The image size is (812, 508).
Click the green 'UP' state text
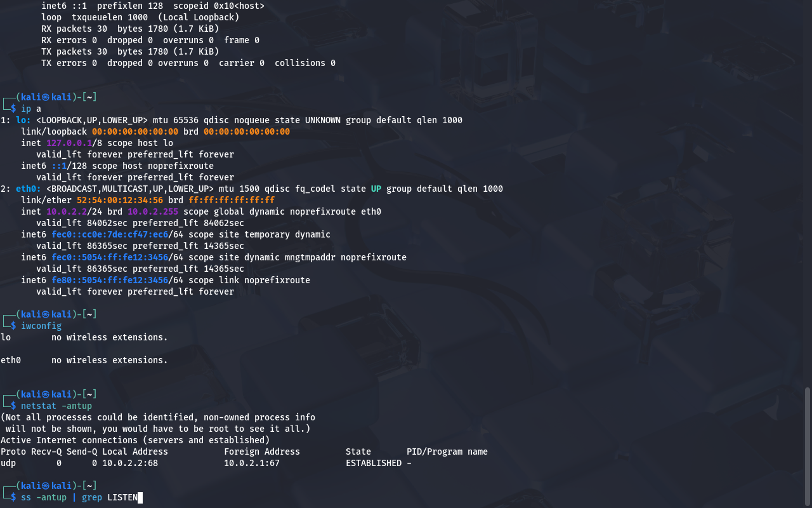point(376,189)
